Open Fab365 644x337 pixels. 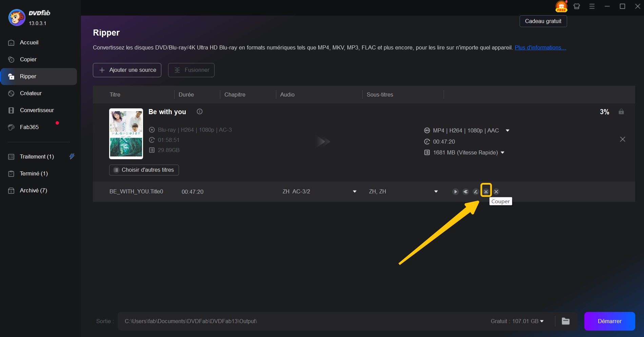pos(39,127)
